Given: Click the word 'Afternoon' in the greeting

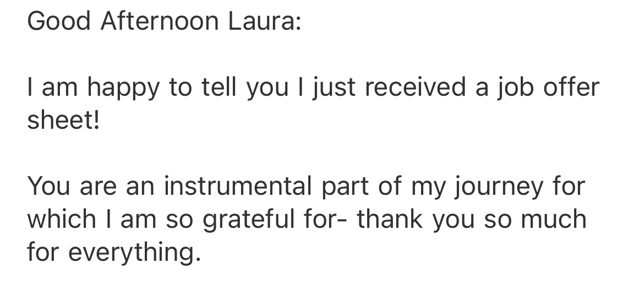Looking at the screenshot, I should 160,20.
